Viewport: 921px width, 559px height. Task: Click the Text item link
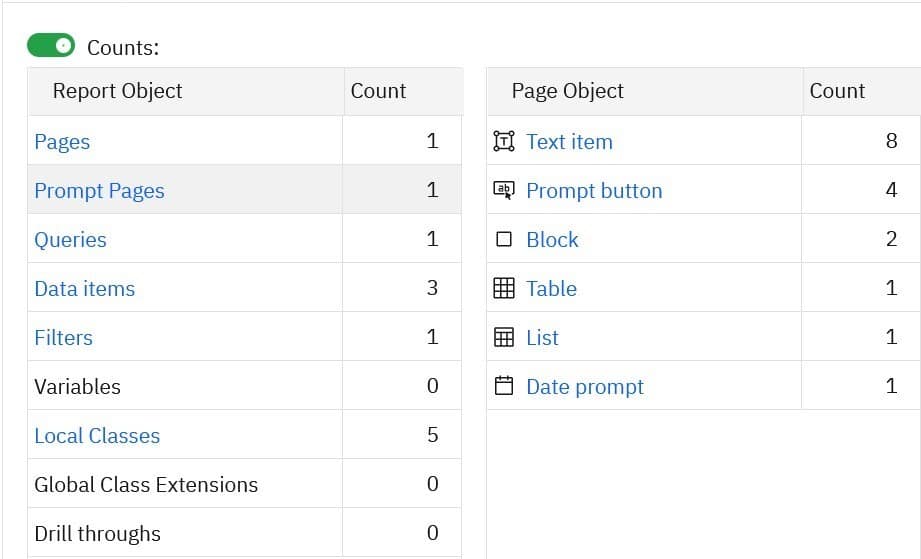tap(569, 142)
